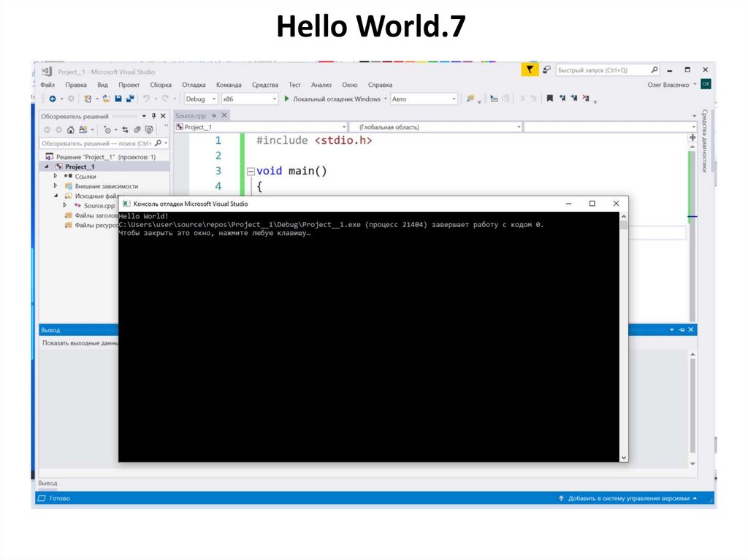
Task: Expand the Source.cpp tree node
Action: 65,205
